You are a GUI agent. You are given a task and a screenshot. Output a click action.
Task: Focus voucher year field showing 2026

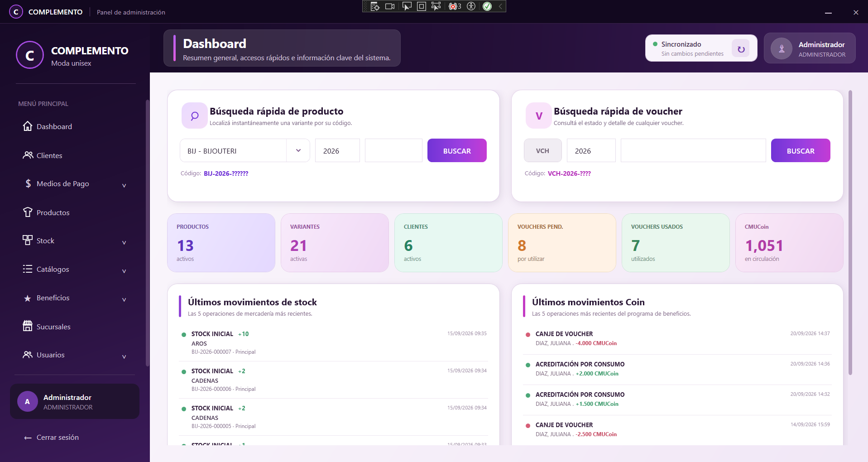point(591,150)
